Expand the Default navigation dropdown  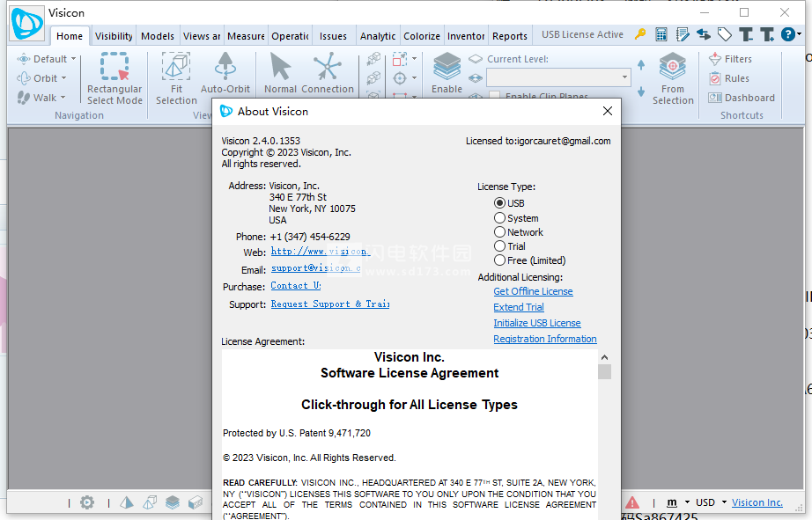(73, 58)
